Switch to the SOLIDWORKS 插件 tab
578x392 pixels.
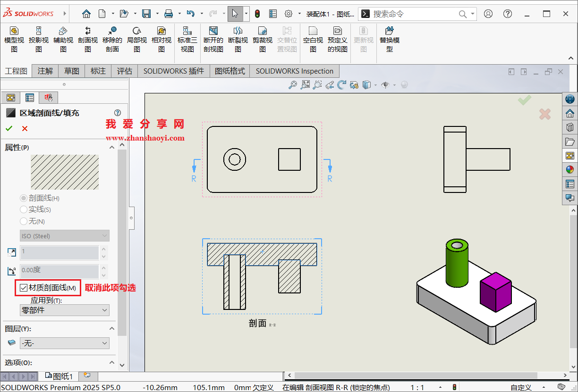(174, 71)
